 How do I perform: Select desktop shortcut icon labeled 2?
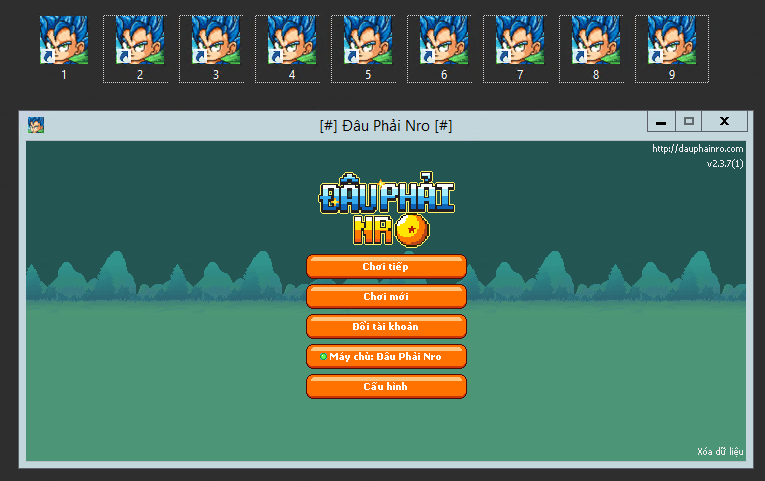pos(139,41)
